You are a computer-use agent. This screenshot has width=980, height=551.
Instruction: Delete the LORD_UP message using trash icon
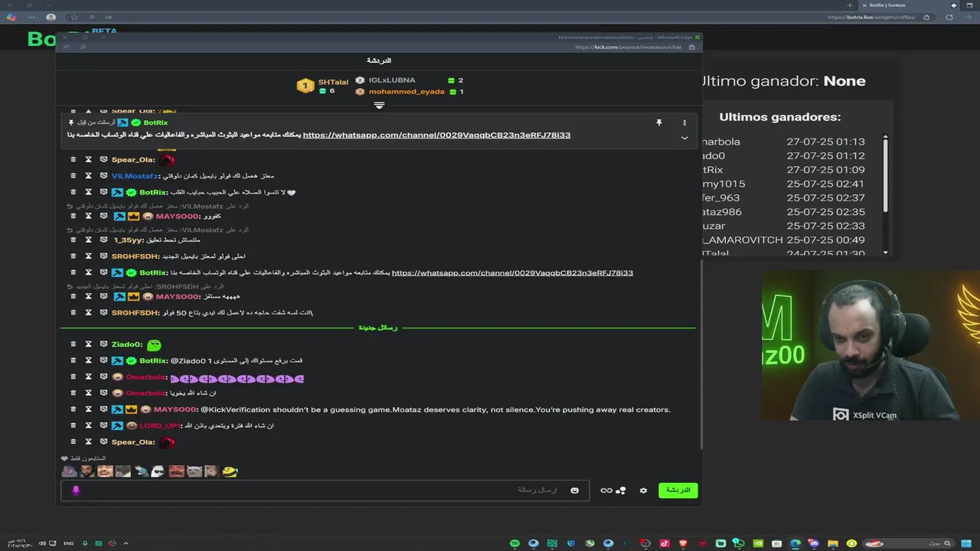click(73, 425)
